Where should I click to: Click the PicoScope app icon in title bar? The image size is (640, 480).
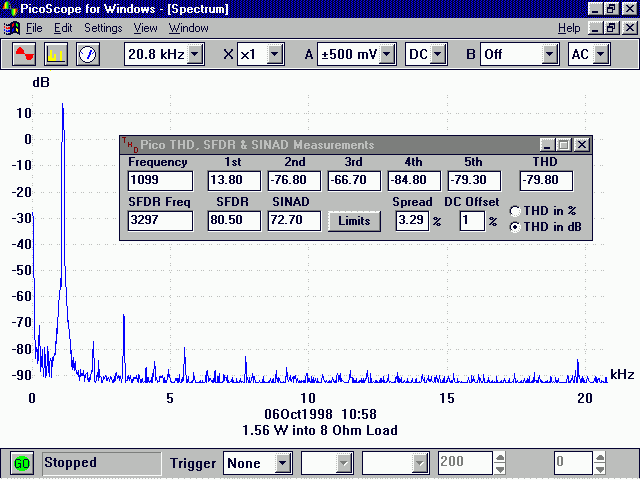(9, 8)
